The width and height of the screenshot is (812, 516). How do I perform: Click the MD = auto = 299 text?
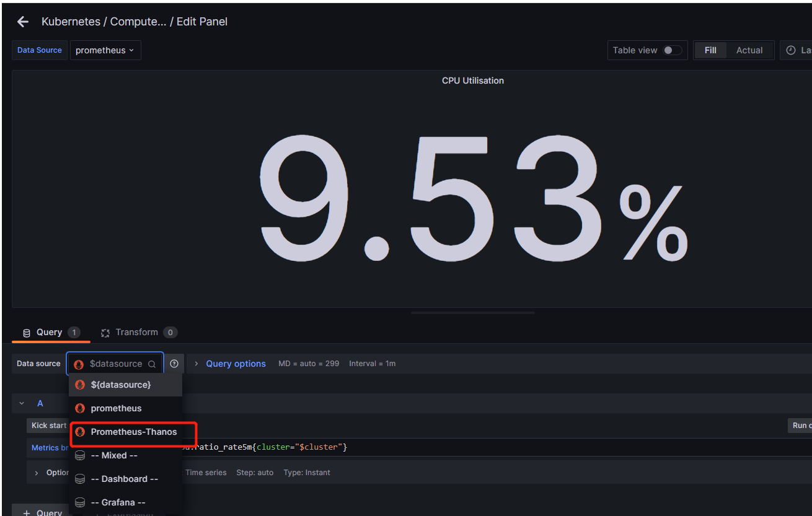coord(309,364)
